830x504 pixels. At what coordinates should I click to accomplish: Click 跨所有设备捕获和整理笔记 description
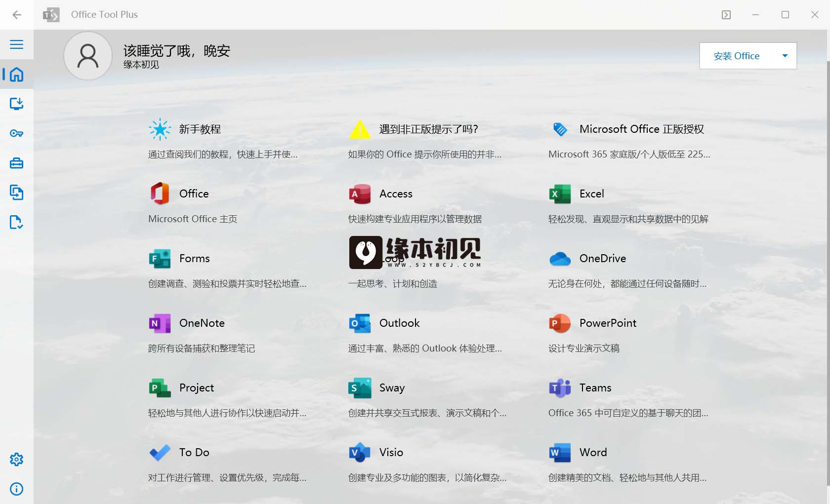click(202, 349)
